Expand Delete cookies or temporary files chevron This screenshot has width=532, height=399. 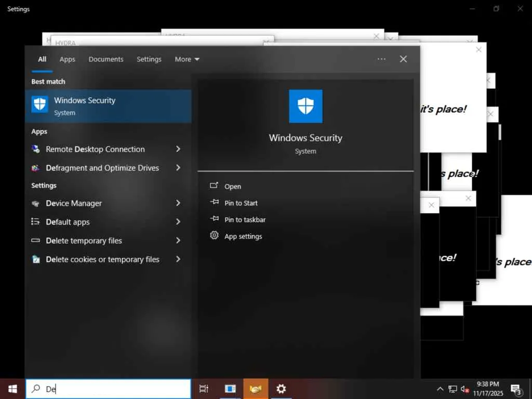[178, 259]
